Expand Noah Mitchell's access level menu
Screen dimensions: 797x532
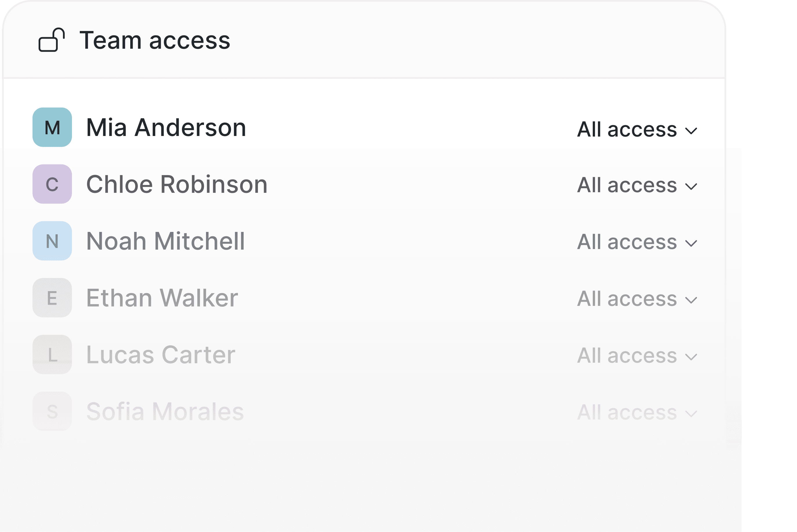pos(637,242)
